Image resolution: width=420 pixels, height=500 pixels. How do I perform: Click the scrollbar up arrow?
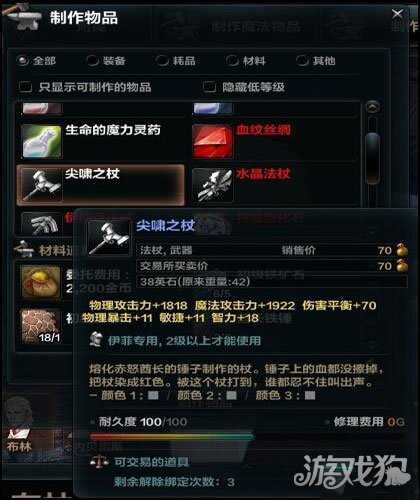click(x=372, y=107)
